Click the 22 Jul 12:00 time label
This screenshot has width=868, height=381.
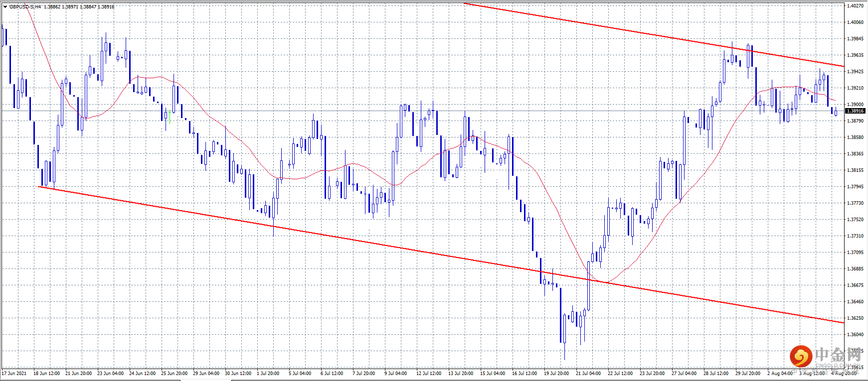[620, 374]
